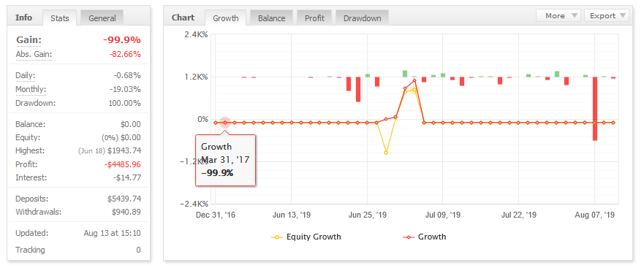Open the Export dropdown menu
This screenshot has width=644, height=268.
point(607,15)
